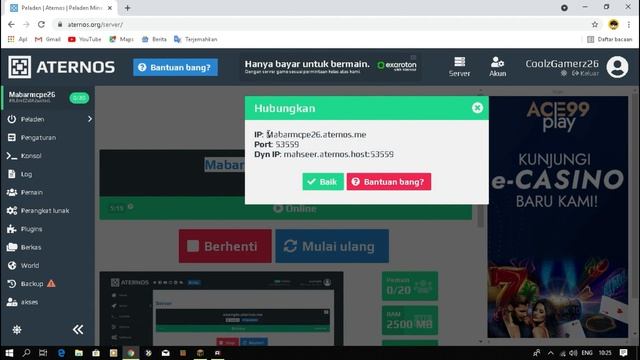Click the embedded Aternos tutorial thumbnail

221,309
